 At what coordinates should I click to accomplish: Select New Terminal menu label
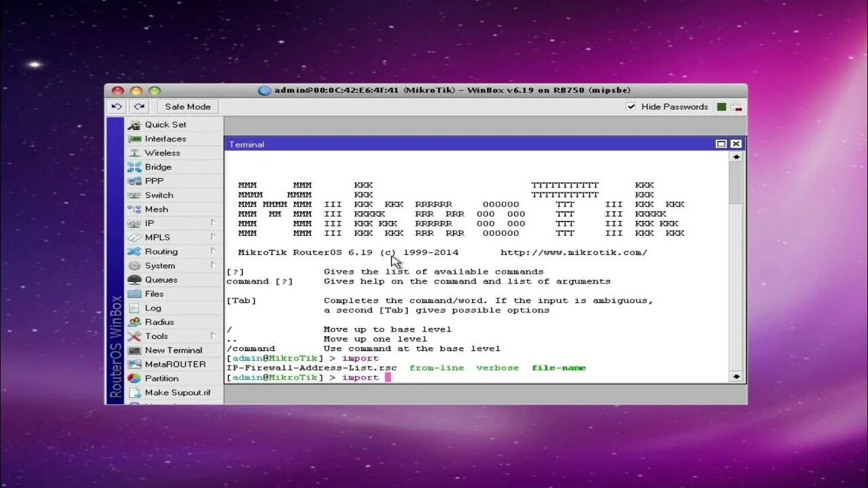pyautogui.click(x=174, y=350)
